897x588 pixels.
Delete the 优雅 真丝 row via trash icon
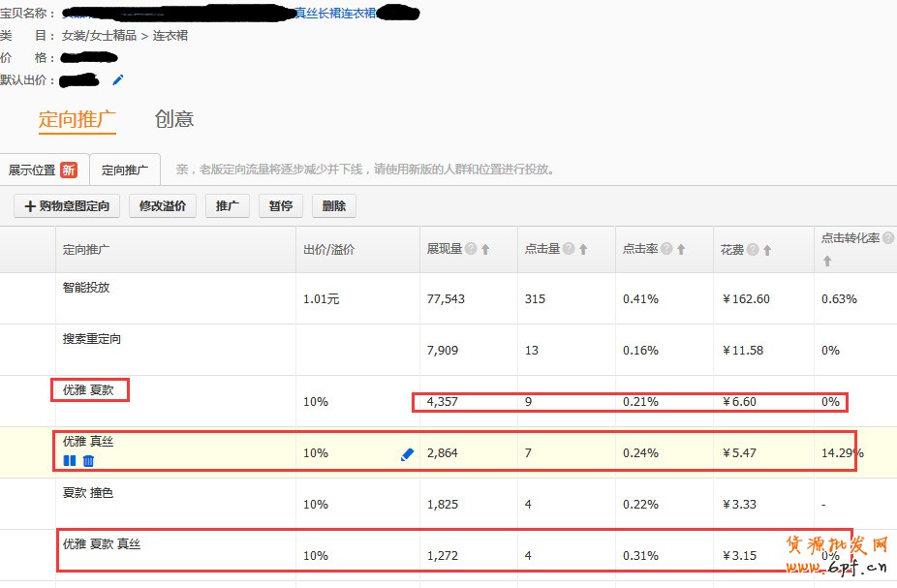[88, 461]
